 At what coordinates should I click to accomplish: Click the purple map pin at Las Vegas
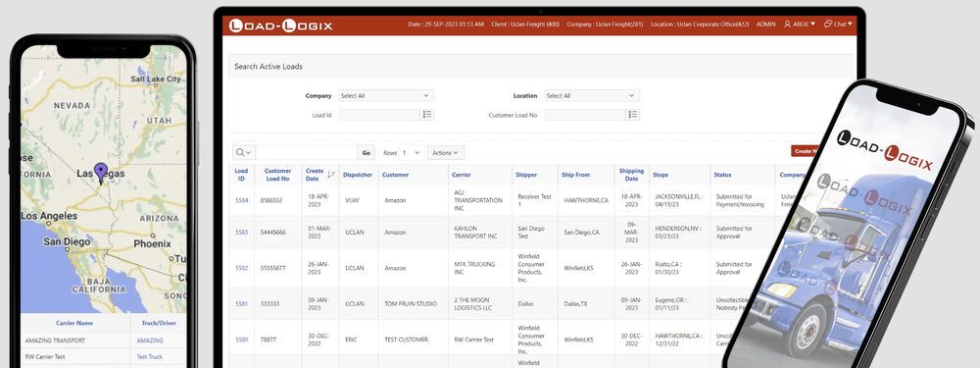101,172
